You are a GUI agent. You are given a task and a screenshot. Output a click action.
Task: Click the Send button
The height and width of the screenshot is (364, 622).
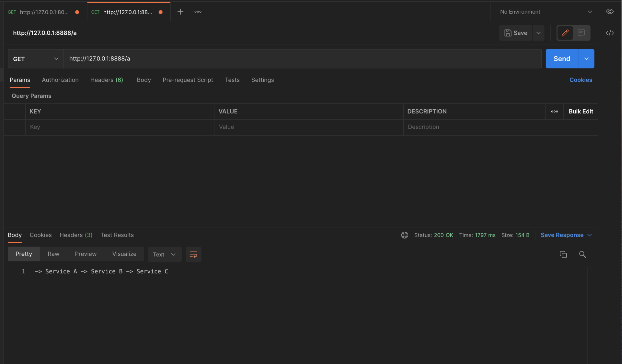pyautogui.click(x=562, y=59)
